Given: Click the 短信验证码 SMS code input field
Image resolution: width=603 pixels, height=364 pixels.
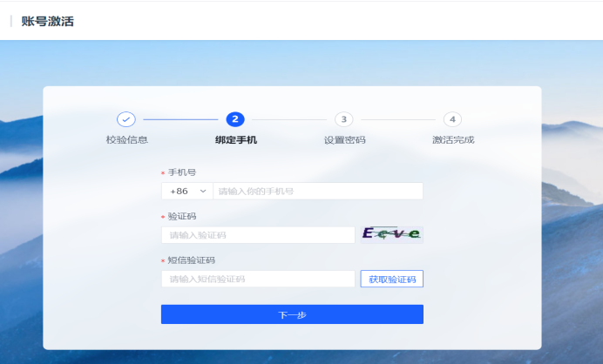Looking at the screenshot, I should 258,279.
